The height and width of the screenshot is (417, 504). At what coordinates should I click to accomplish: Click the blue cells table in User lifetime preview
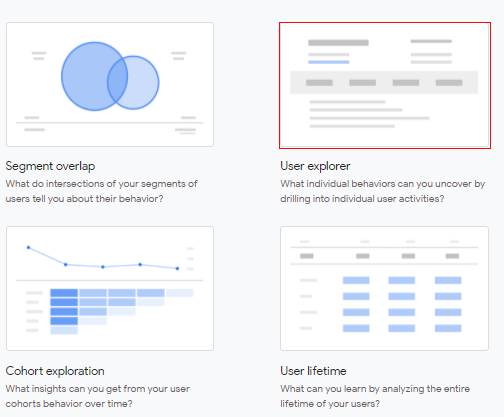pyautogui.click(x=402, y=304)
